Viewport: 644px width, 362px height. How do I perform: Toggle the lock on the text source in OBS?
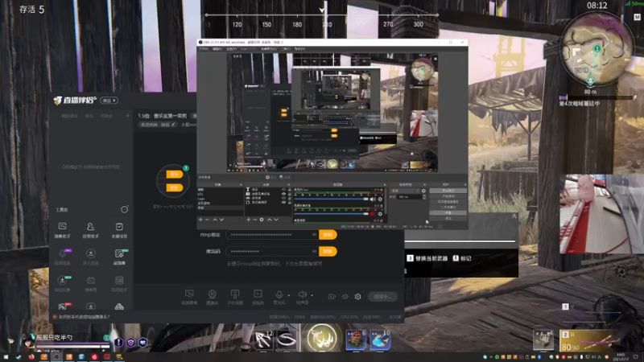point(289,190)
